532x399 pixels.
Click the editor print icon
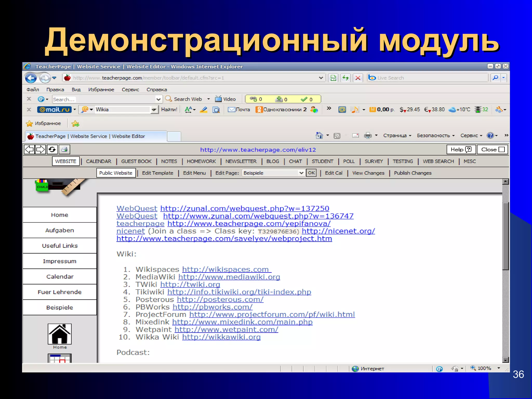(x=64, y=149)
